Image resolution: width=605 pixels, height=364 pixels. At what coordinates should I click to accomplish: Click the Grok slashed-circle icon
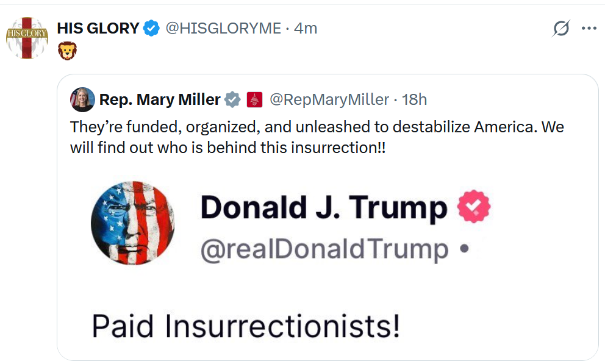point(560,28)
